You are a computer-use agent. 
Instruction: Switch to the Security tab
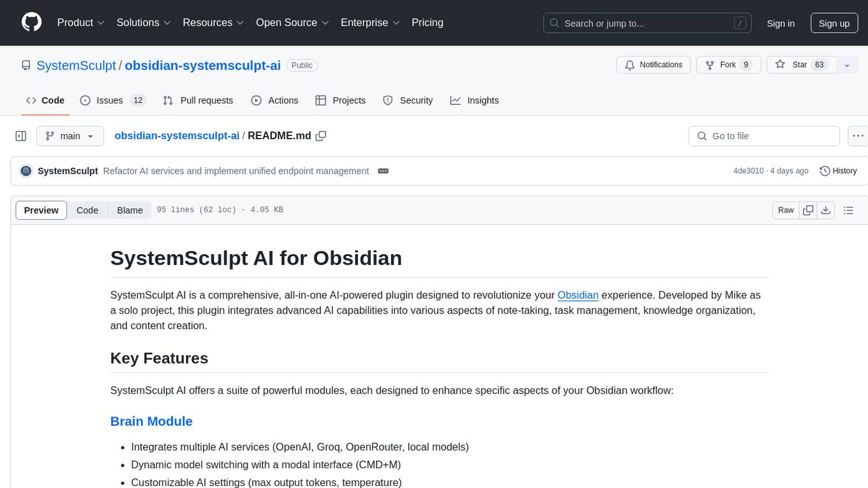(x=408, y=100)
